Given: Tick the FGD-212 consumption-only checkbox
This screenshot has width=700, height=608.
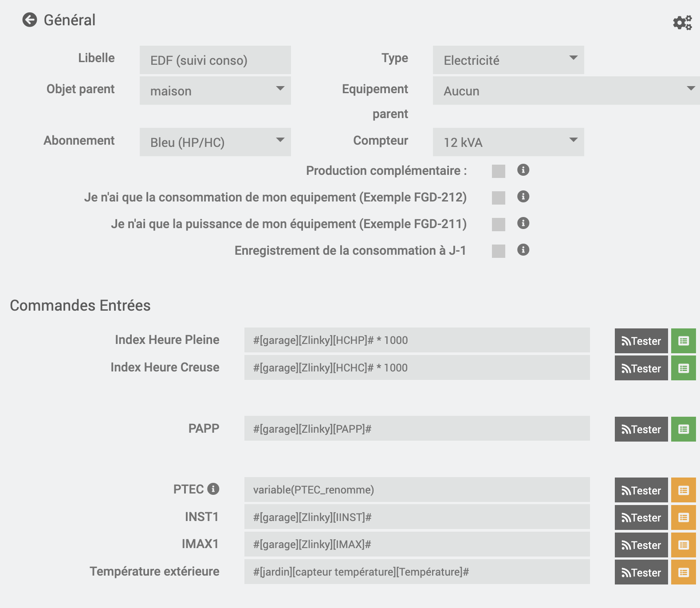Looking at the screenshot, I should tap(498, 198).
